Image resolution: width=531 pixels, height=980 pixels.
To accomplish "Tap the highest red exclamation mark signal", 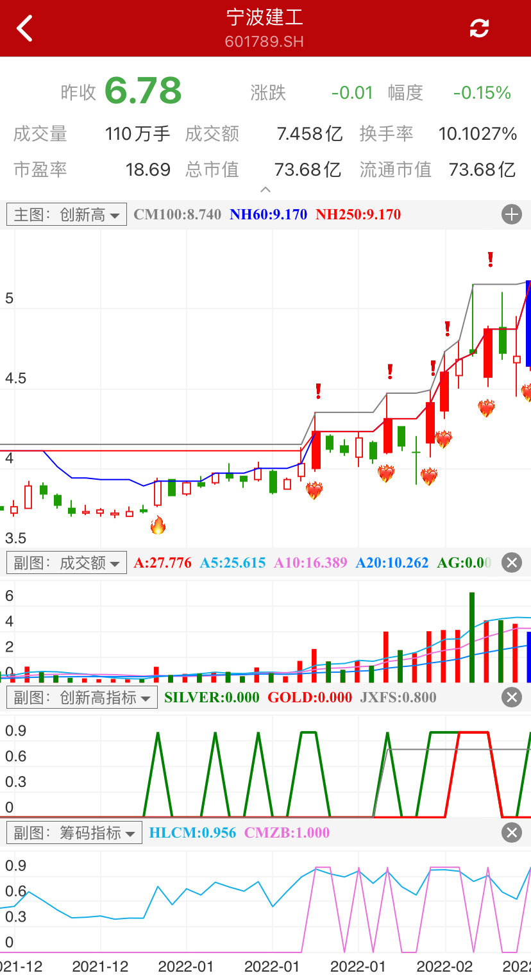I will coord(491,260).
